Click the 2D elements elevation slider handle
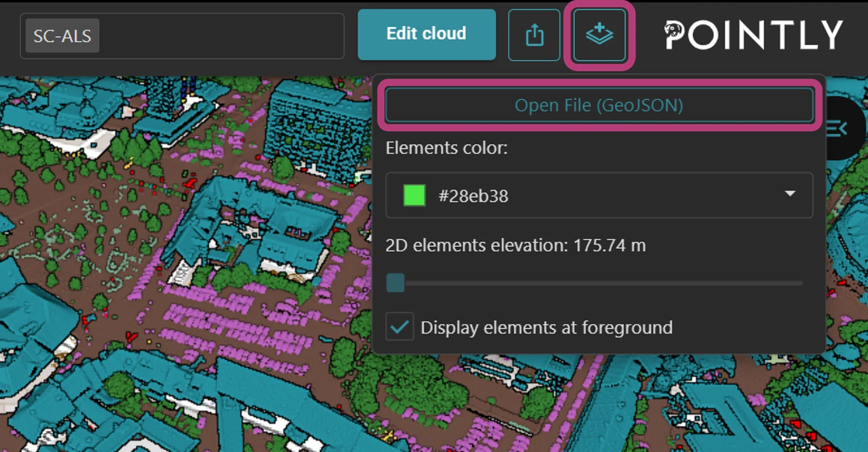This screenshot has width=868, height=452. [395, 282]
